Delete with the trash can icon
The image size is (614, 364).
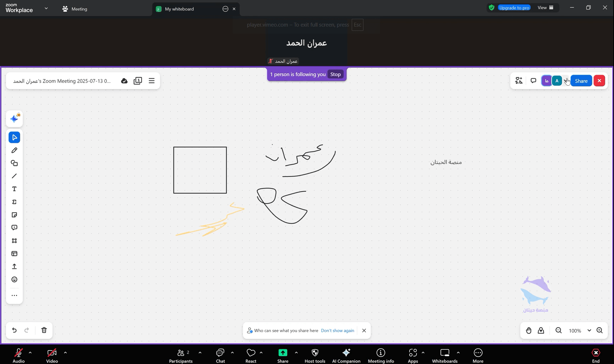(44, 330)
